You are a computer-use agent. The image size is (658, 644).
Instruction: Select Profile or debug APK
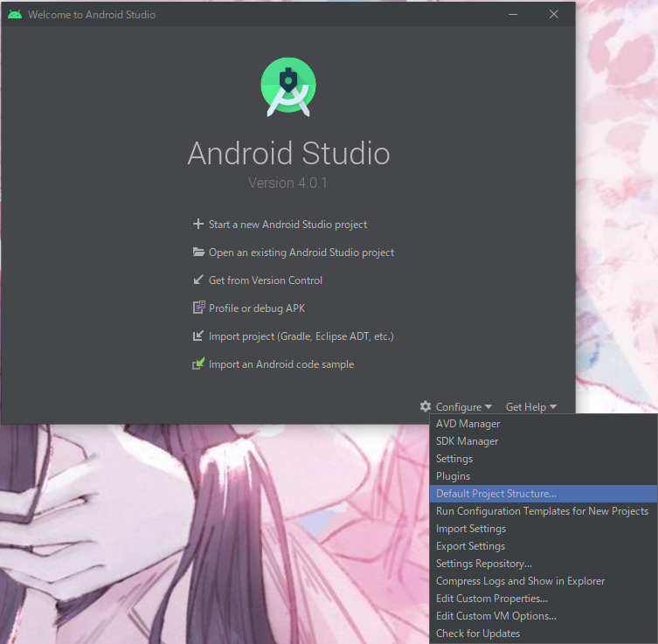257,308
